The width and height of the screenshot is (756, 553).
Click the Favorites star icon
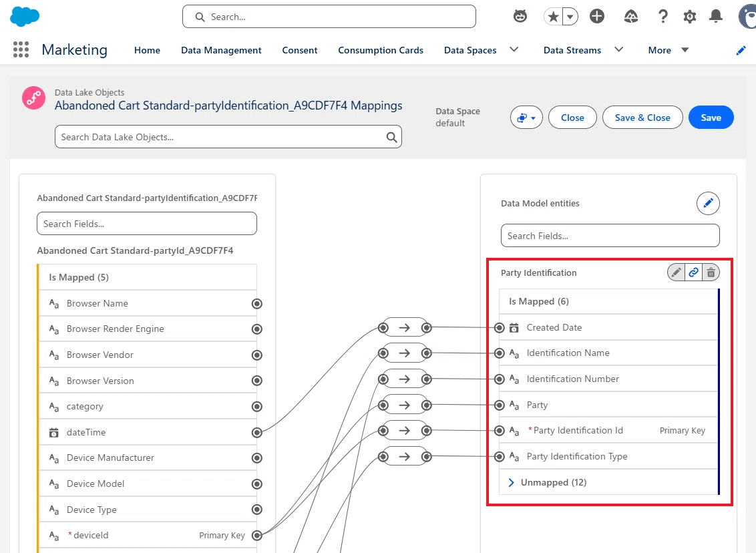pyautogui.click(x=554, y=17)
